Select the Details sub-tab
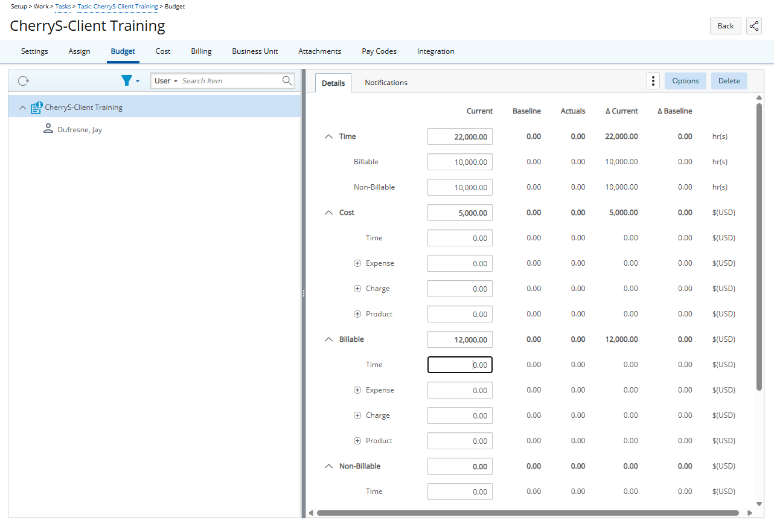Screen dimensions: 774x532 coord(333,83)
